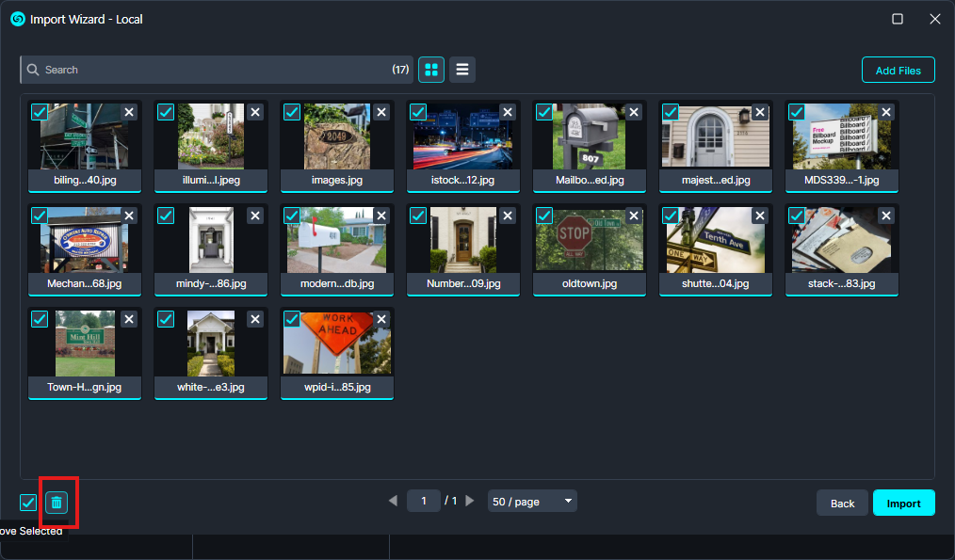Switch to grid view layout
The image size is (955, 560).
431,70
